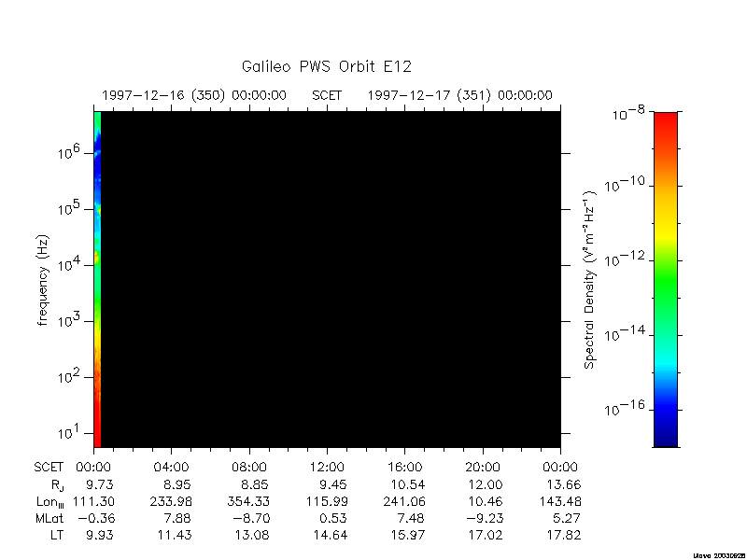Click the "08:00" time tick label

(x=249, y=468)
